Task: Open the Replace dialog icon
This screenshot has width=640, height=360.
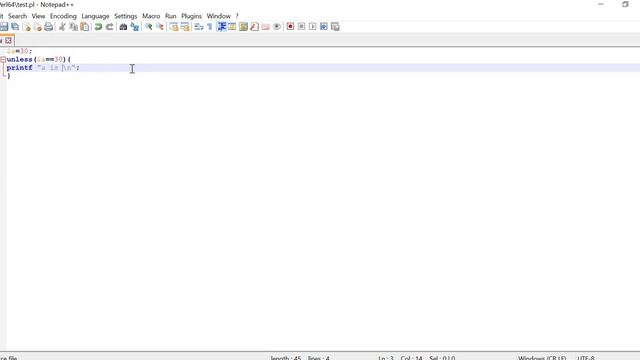Action: (x=134, y=27)
